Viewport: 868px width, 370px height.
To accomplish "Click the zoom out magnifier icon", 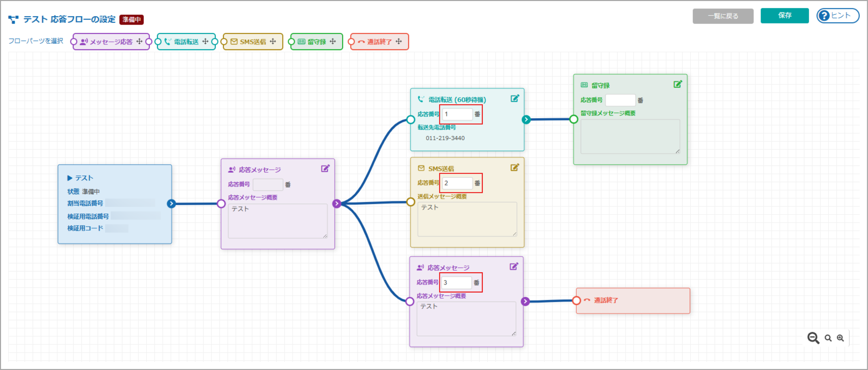I will [x=813, y=338].
